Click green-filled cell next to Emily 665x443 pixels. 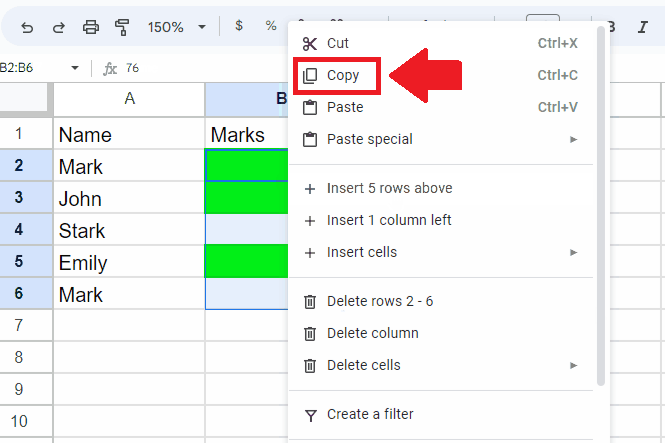pos(247,261)
